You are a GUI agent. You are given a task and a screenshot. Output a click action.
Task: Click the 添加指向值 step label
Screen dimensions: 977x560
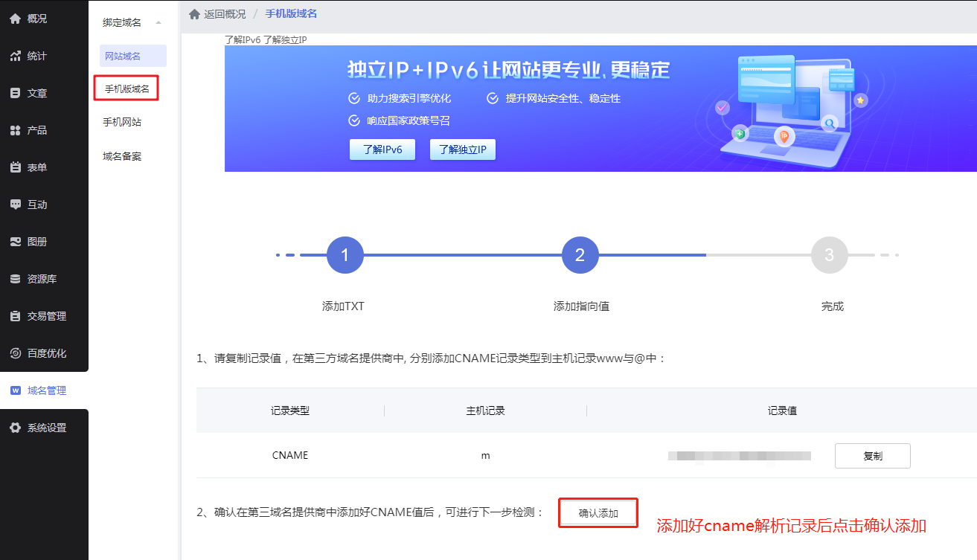(581, 306)
